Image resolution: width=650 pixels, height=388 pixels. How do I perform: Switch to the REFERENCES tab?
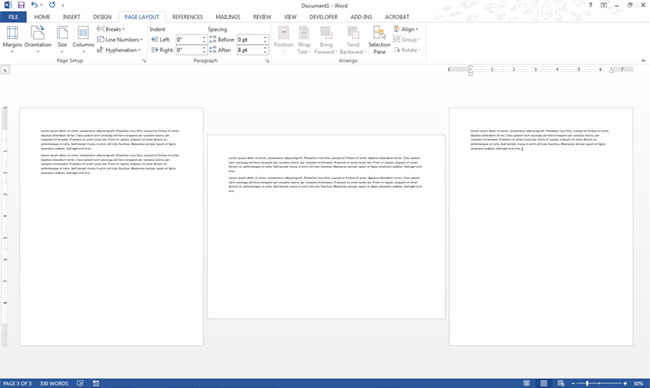coord(187,17)
